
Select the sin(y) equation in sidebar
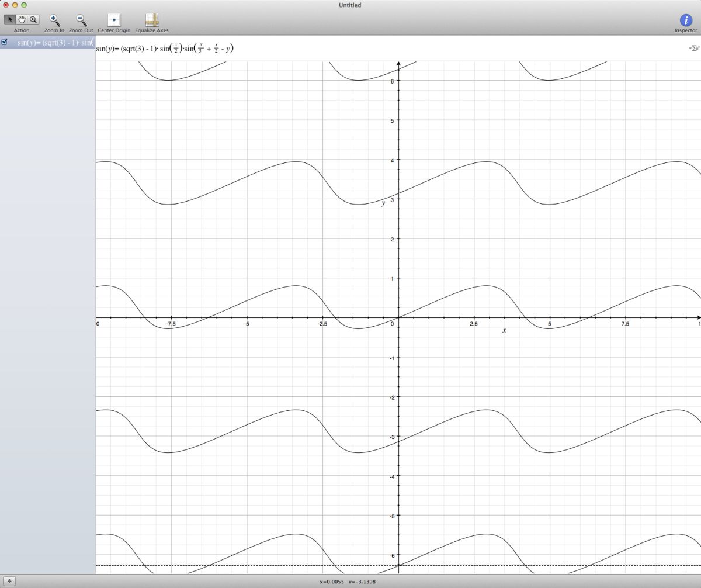(x=47, y=43)
